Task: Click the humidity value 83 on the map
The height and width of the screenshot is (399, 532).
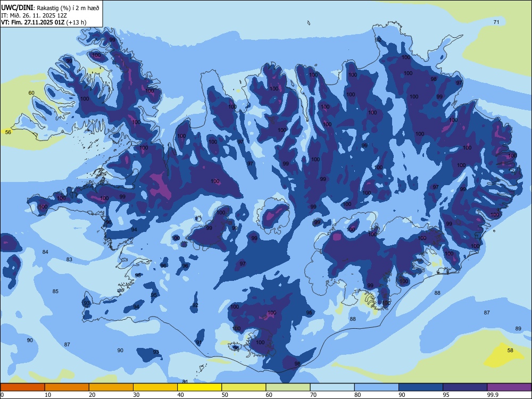Action: point(69,259)
